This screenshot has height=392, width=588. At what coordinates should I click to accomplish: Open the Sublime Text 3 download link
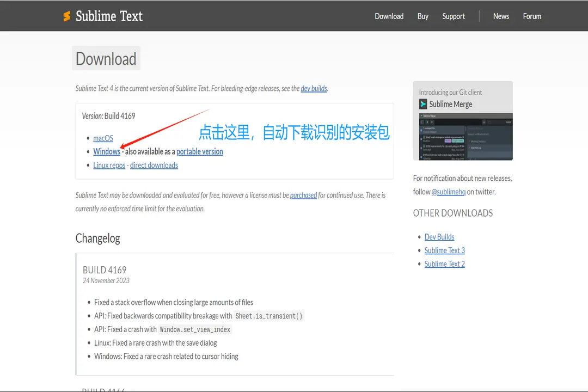445,250
